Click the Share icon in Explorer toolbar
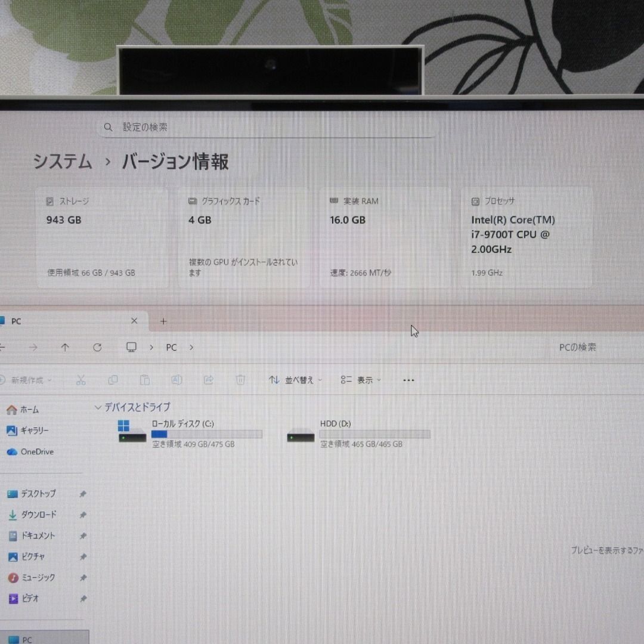The width and height of the screenshot is (644, 644). point(208,380)
